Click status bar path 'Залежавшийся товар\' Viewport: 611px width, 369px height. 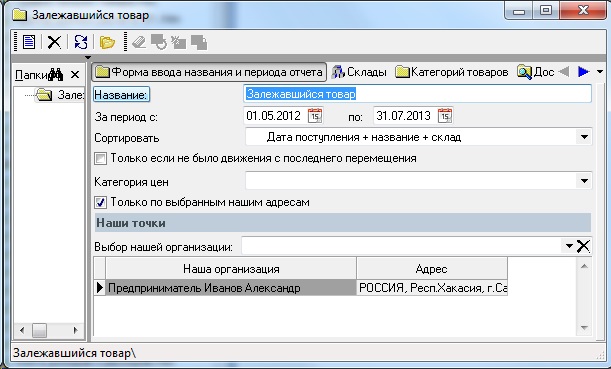click(x=74, y=353)
